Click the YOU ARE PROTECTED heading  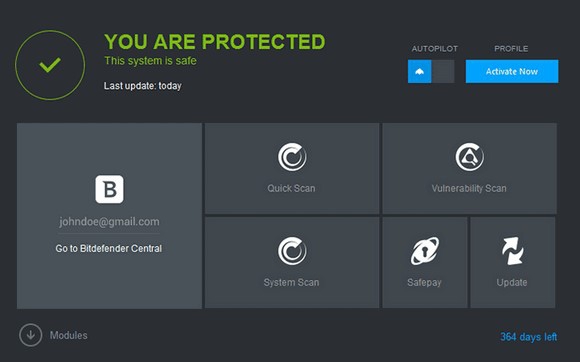[x=215, y=41]
